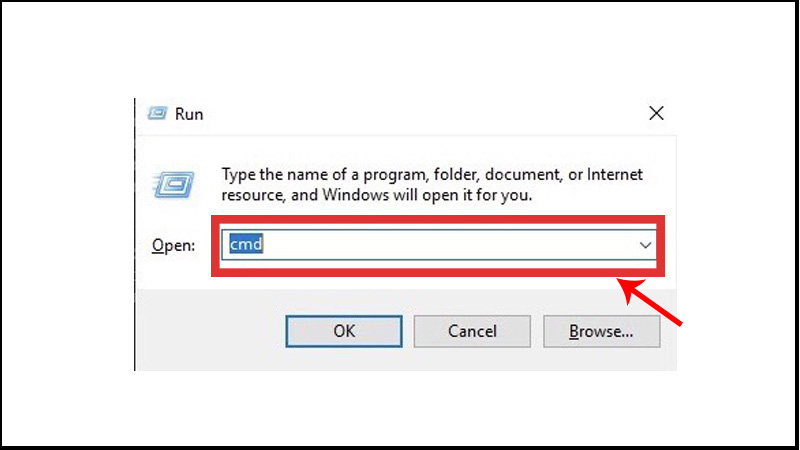Image resolution: width=800 pixels, height=450 pixels.
Task: Click the red arrow annotation
Action: click(x=650, y=302)
